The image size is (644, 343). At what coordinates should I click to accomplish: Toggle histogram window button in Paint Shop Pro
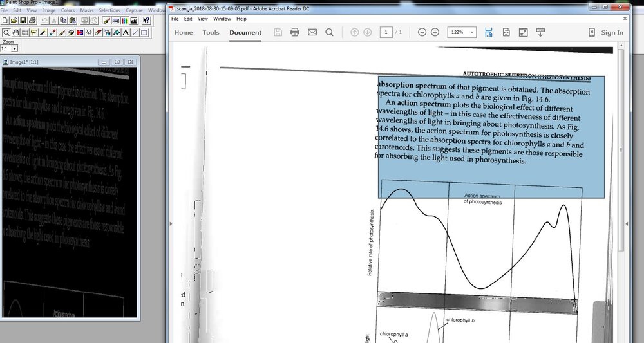pyautogui.click(x=134, y=21)
